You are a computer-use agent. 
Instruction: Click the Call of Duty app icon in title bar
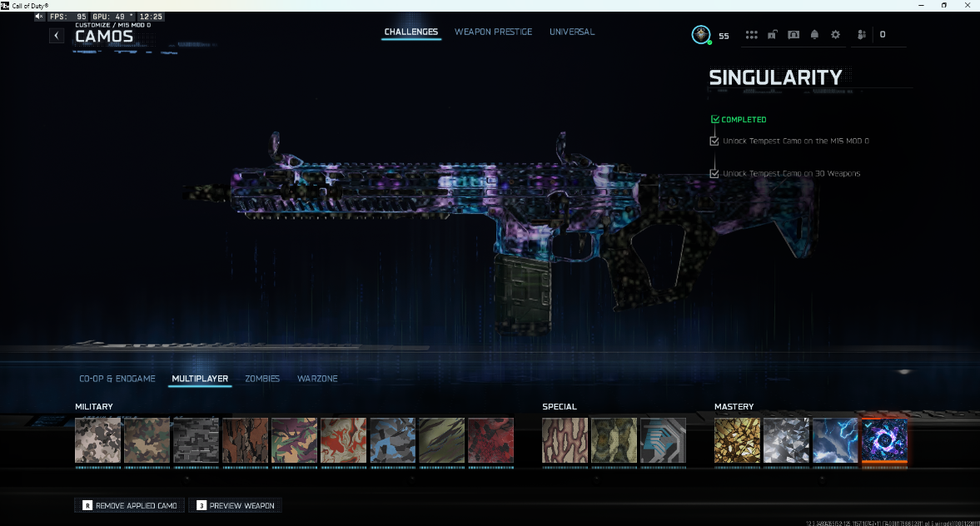click(x=5, y=6)
